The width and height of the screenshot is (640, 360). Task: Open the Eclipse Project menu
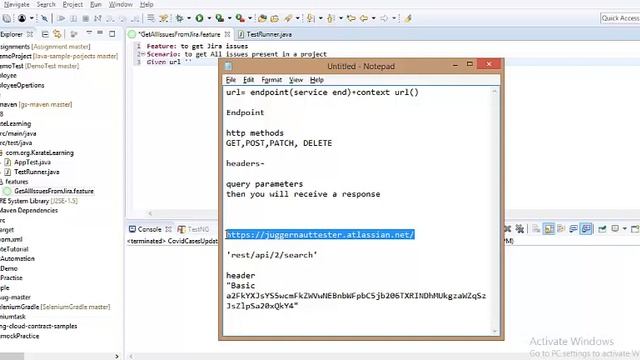[73, 4]
